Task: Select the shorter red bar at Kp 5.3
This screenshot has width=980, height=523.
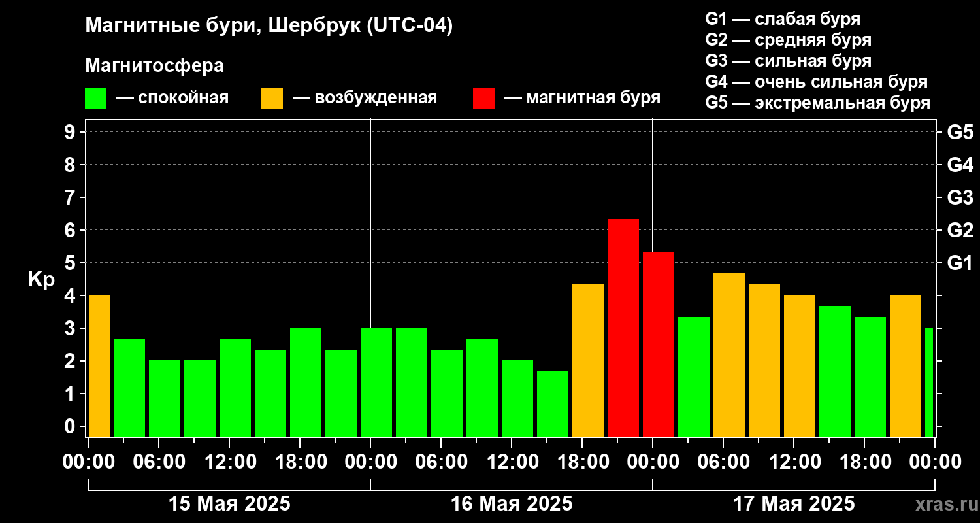Action: pos(659,344)
